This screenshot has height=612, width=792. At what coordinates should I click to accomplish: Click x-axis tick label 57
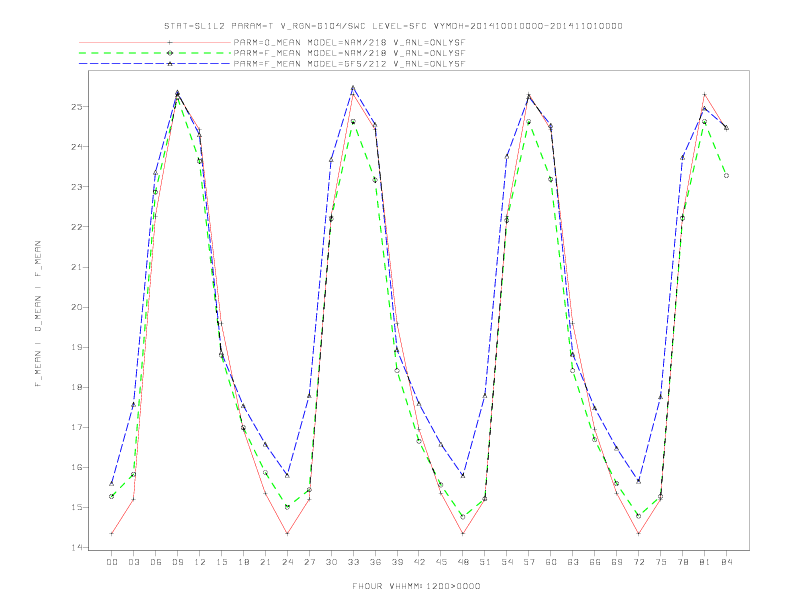pos(529,562)
